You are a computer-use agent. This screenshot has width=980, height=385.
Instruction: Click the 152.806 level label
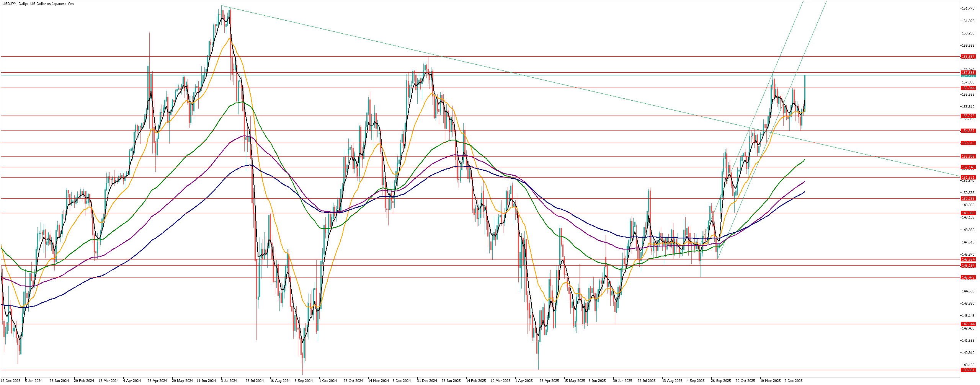click(x=968, y=157)
